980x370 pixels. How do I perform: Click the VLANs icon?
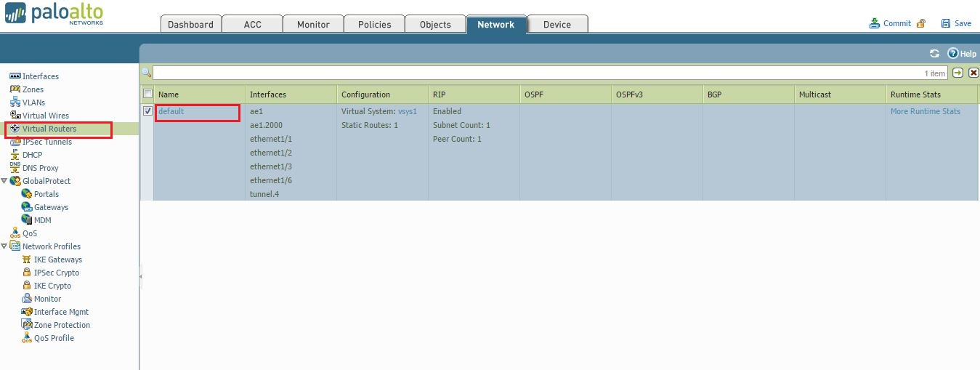[x=15, y=102]
